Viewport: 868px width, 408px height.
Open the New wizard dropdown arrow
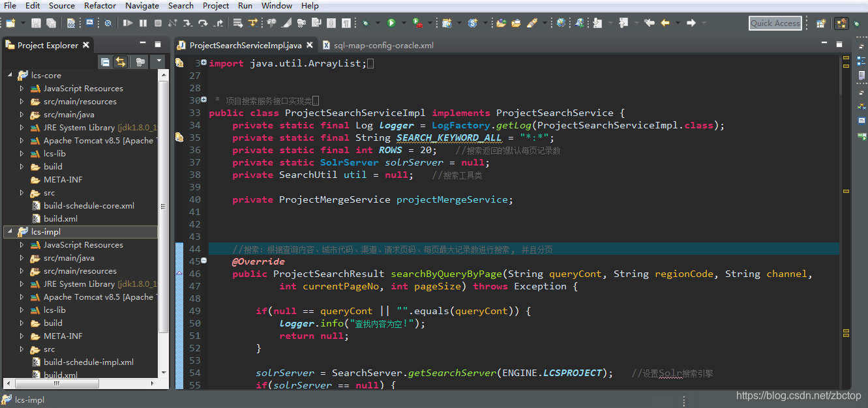(23, 23)
